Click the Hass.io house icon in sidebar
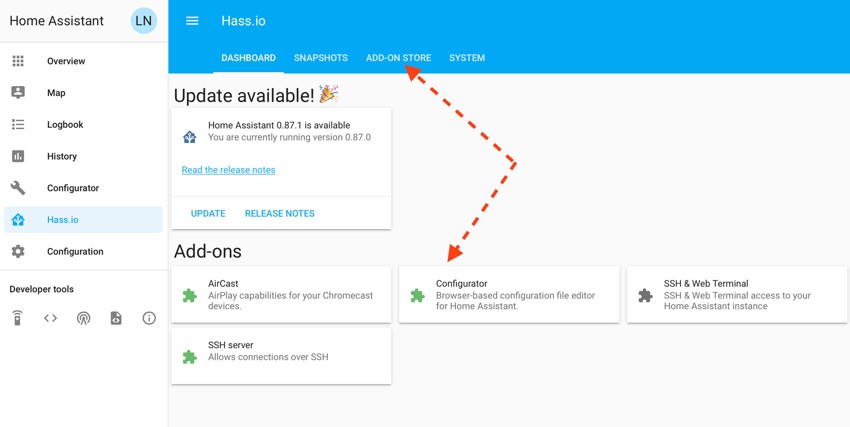 point(18,219)
